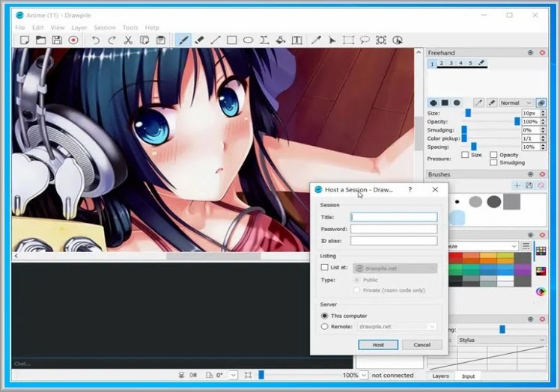Select the Text annotation tool

coord(296,40)
